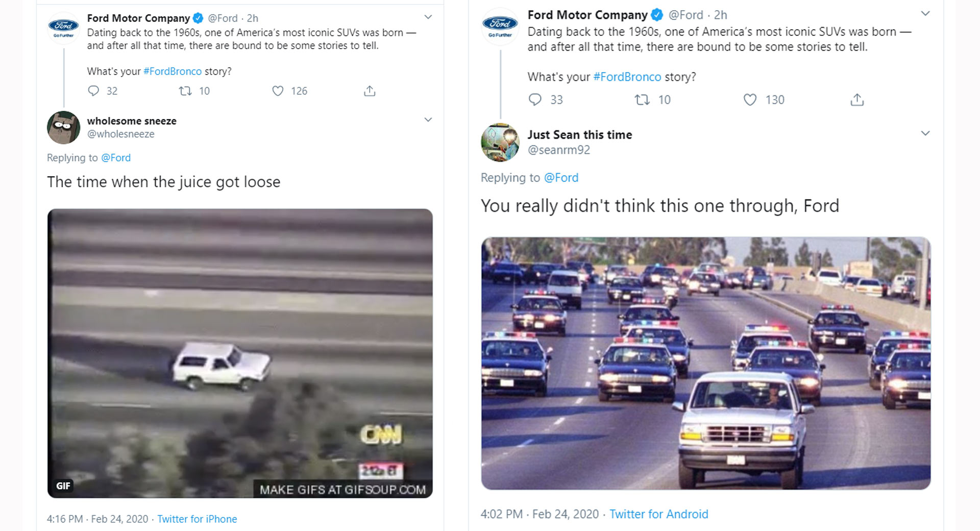
Task: Open wholesome sneeze profile avatar
Action: click(64, 128)
